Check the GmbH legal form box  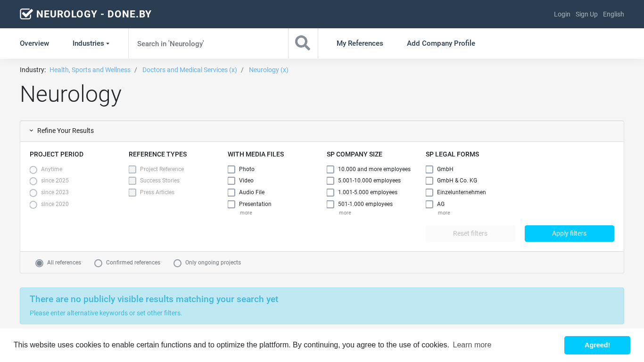[x=429, y=169]
